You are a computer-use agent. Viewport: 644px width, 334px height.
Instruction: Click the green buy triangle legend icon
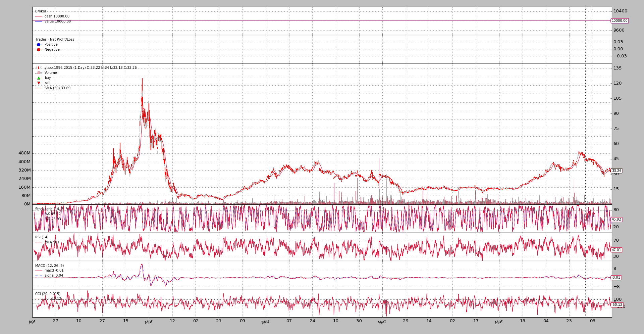39,78
